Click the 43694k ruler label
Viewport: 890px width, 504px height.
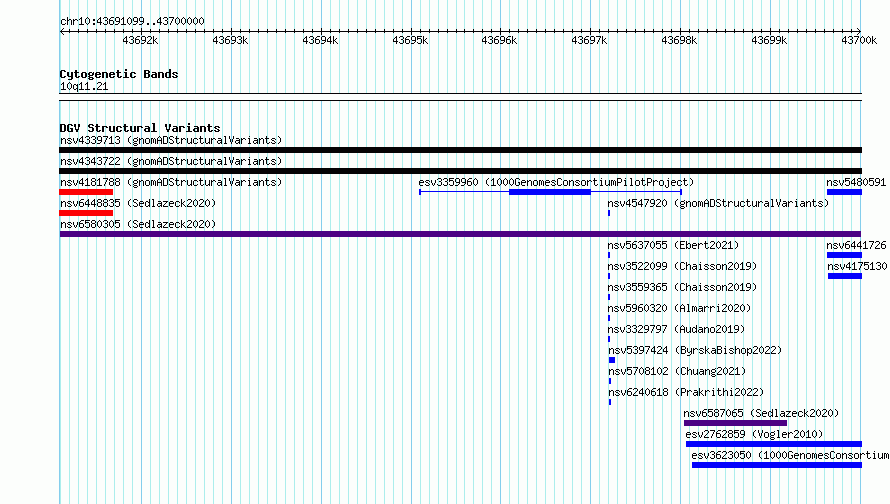tap(320, 40)
